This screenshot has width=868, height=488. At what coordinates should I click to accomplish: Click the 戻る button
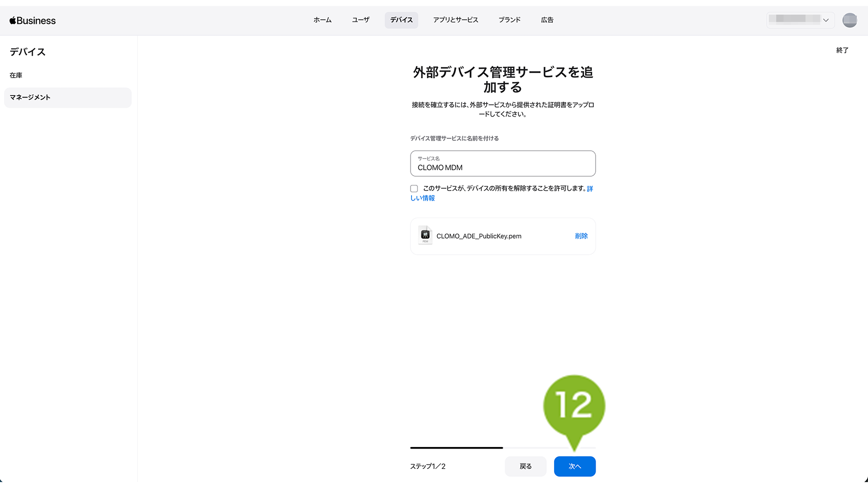coord(525,466)
